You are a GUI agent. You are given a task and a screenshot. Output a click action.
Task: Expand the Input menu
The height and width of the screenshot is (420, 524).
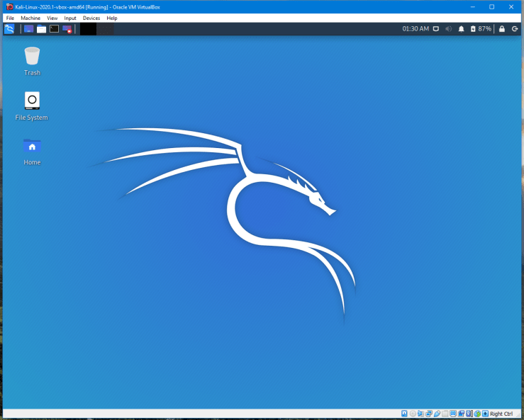[x=70, y=18]
